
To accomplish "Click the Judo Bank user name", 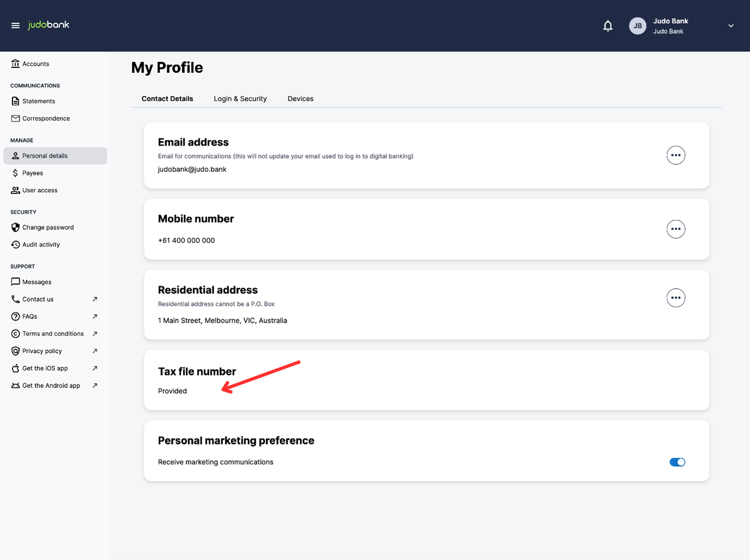I will click(x=671, y=21).
